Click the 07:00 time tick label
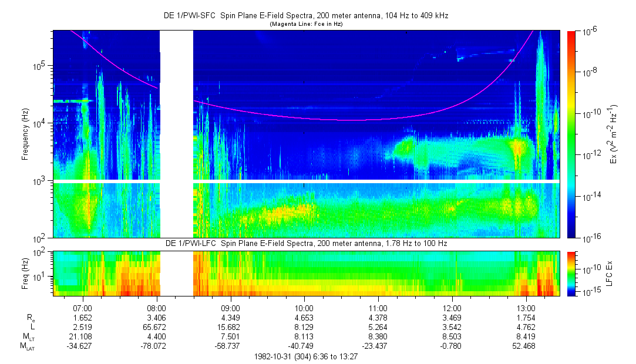The width and height of the screenshot is (636, 364). point(83,308)
